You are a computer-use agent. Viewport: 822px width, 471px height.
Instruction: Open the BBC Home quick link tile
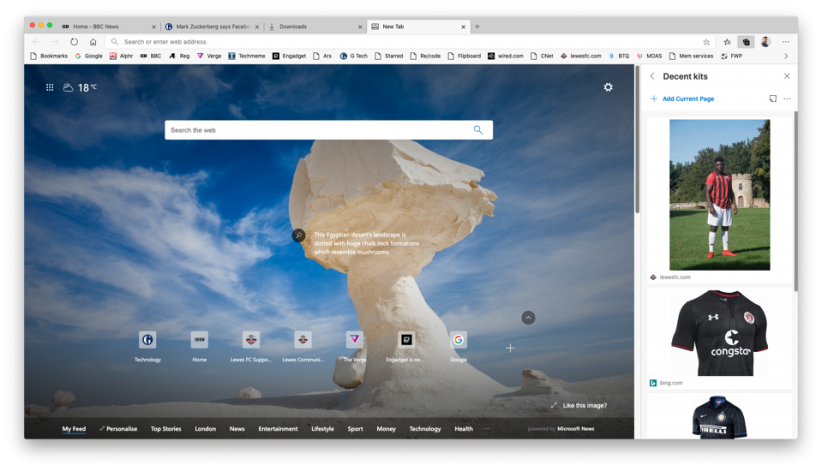[199, 346]
